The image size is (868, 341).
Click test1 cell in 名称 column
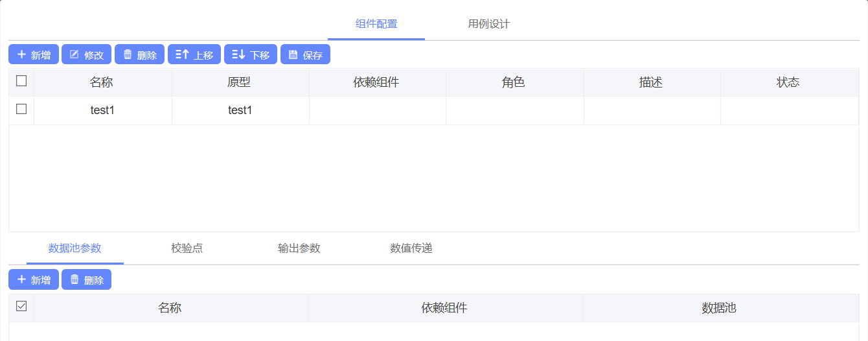click(102, 110)
